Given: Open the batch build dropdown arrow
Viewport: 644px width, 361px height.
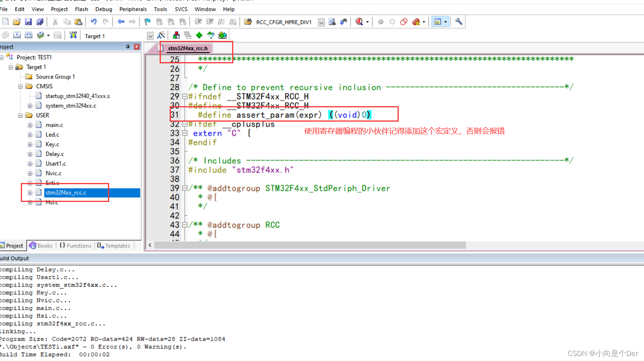Looking at the screenshot, I should [x=48, y=35].
